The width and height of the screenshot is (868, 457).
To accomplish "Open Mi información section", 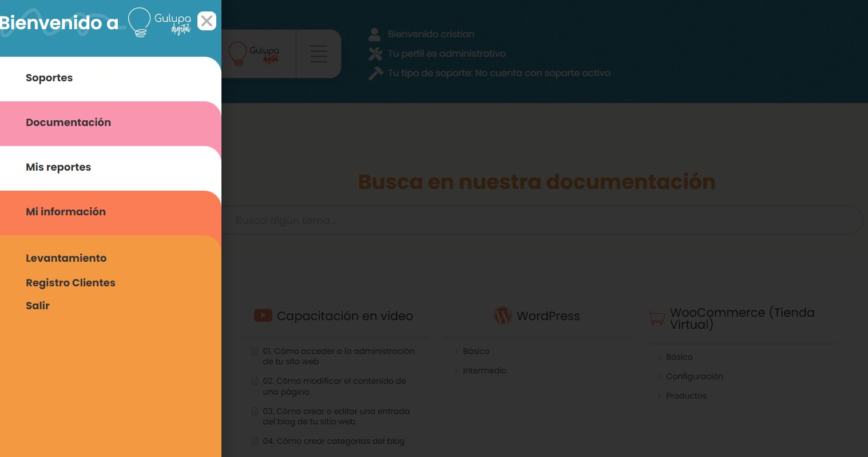I will pos(66,212).
